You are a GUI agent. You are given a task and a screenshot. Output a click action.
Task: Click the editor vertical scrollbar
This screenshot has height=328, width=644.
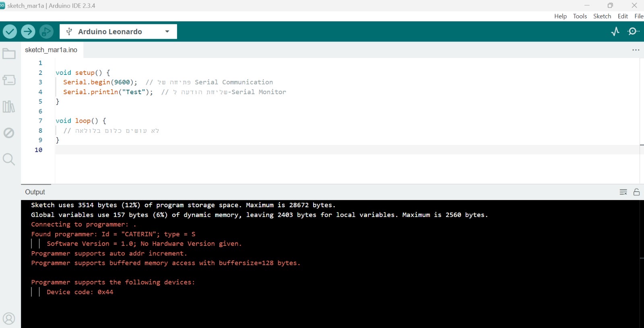642,121
